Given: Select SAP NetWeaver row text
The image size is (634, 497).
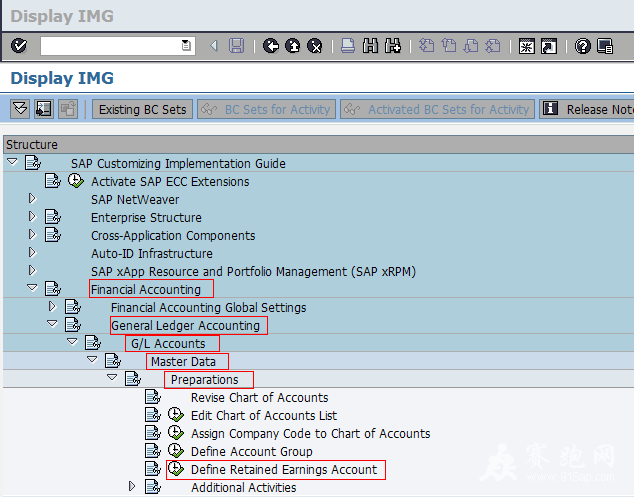Looking at the screenshot, I should point(135,199).
